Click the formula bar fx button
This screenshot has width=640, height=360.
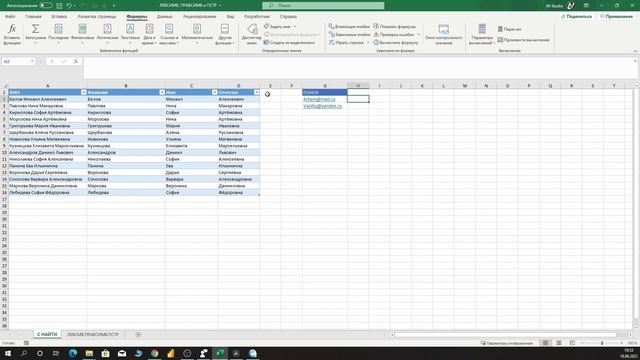(76, 61)
